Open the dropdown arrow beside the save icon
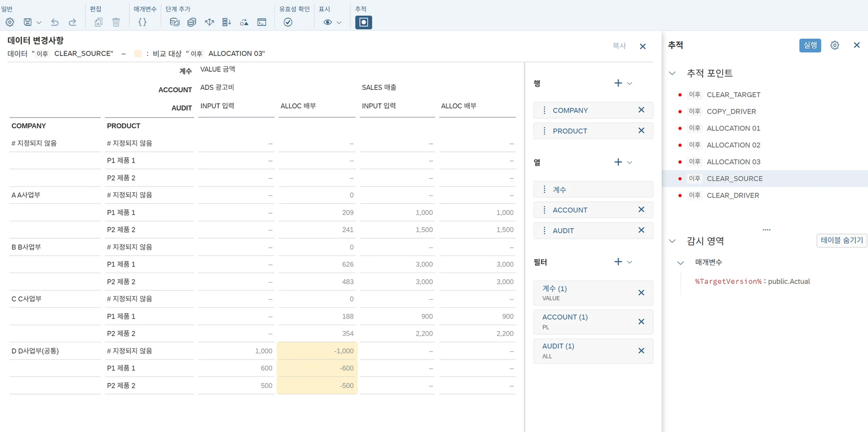This screenshot has height=432, width=868. 39,22
